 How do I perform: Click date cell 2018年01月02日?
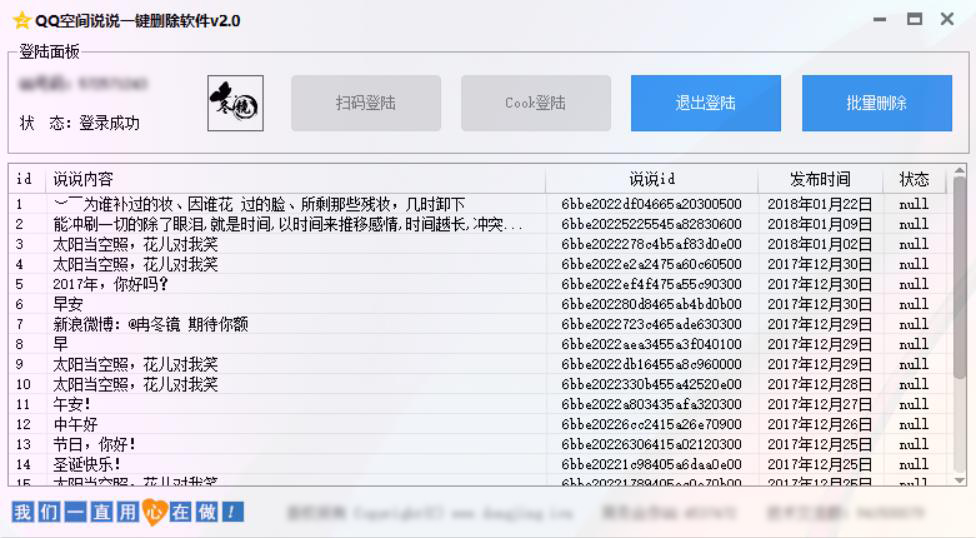[x=820, y=244]
